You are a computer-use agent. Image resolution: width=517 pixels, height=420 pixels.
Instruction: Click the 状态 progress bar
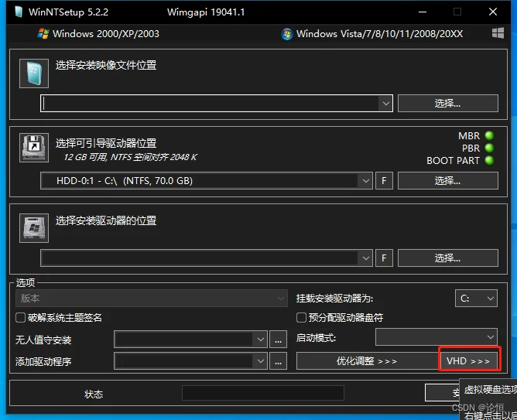coord(263,393)
